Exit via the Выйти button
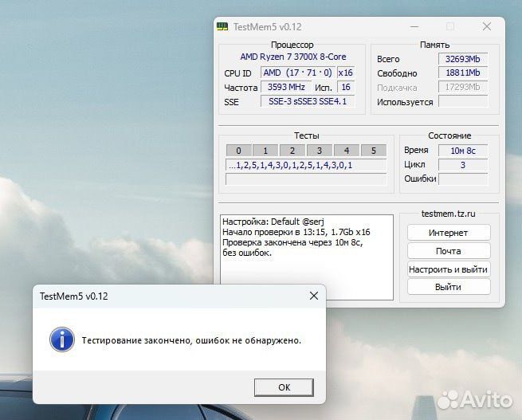Screen dimensions: 522x420 [449, 287]
